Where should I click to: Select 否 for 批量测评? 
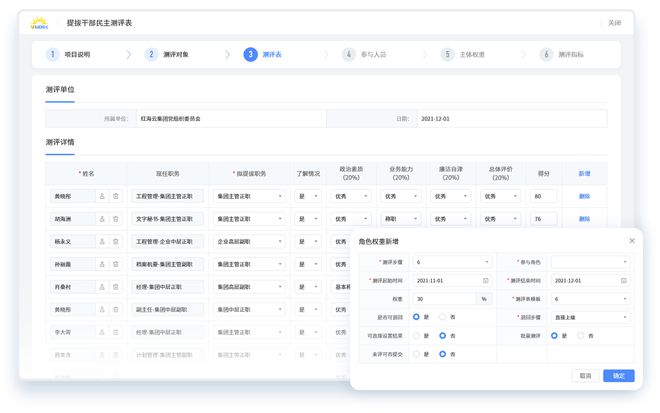[580, 336]
